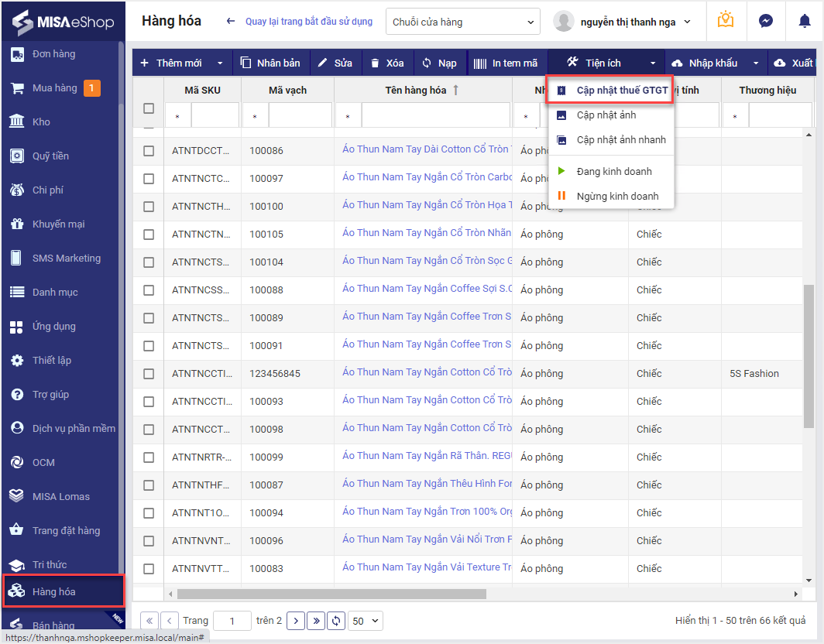This screenshot has width=824, height=644.
Task: Click the Thiết lập gear icon
Action: coord(17,361)
